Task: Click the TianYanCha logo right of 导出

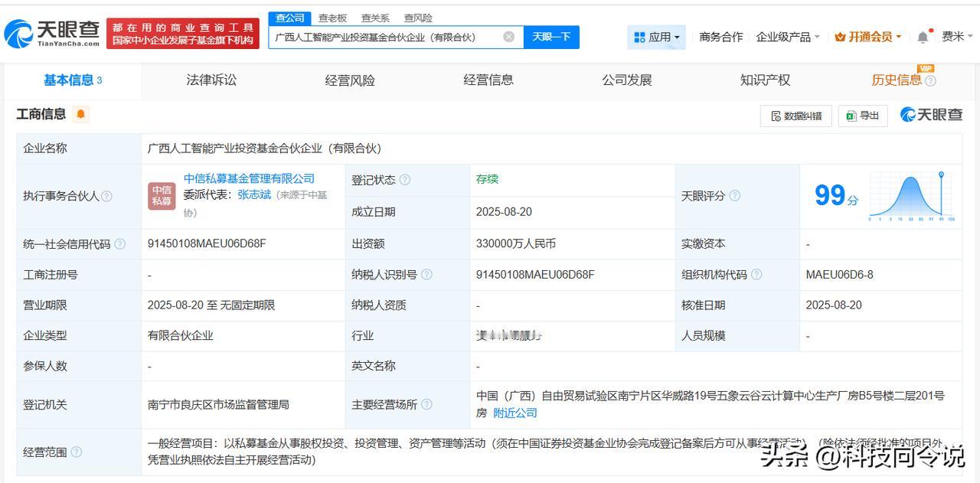Action: tap(931, 115)
